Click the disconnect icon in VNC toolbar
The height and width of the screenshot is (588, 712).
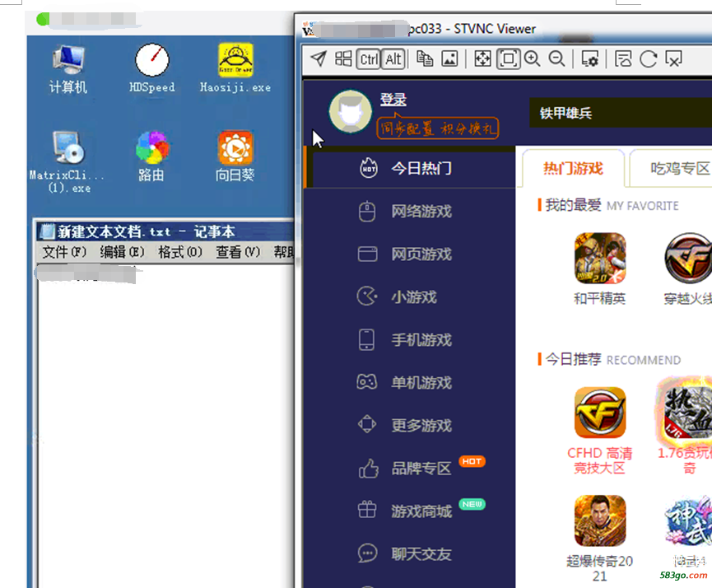pos(673,58)
